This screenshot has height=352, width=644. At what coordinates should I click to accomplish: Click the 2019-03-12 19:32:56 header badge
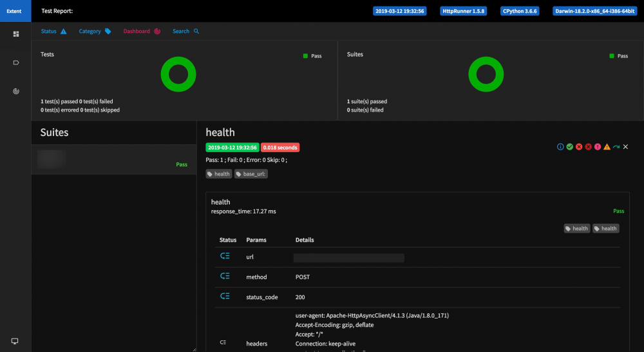click(x=400, y=11)
